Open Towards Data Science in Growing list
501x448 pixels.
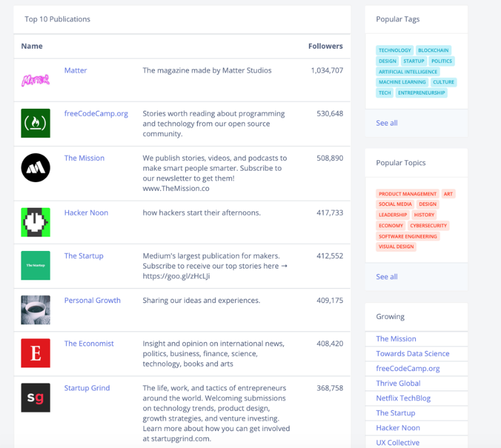click(x=413, y=354)
